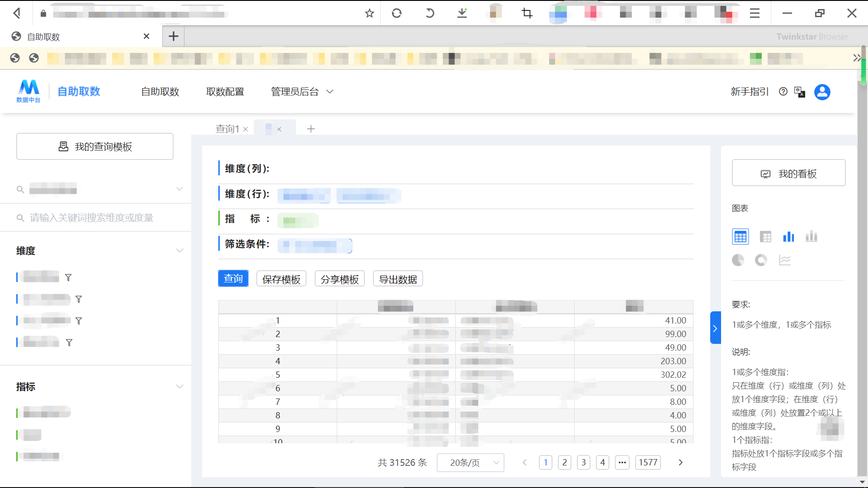Open the dataset selector dropdown
Viewport: 868px width, 488px height.
95,189
